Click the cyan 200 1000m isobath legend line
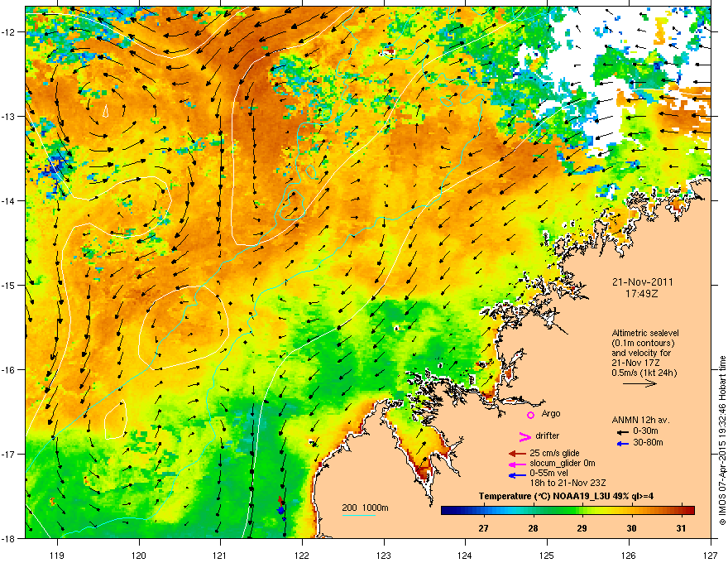This screenshot has width=728, height=563. coord(358,515)
